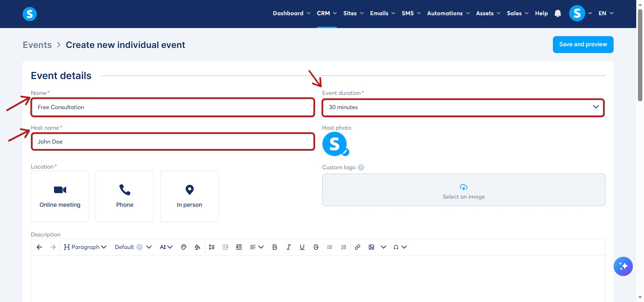Increase paragraph indent

coord(239,247)
